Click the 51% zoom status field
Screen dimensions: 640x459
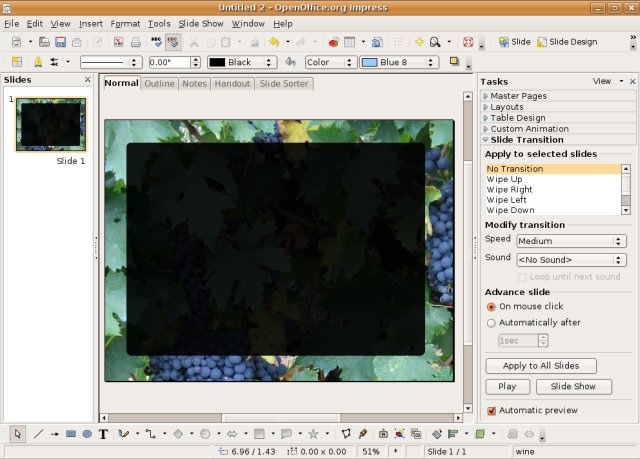point(371,452)
